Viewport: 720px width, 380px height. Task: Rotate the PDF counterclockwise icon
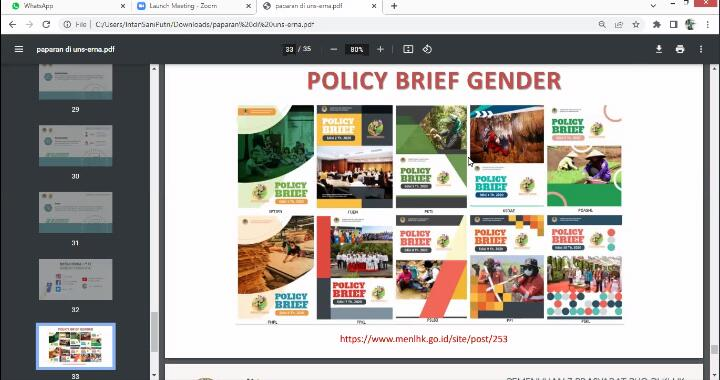coord(427,49)
